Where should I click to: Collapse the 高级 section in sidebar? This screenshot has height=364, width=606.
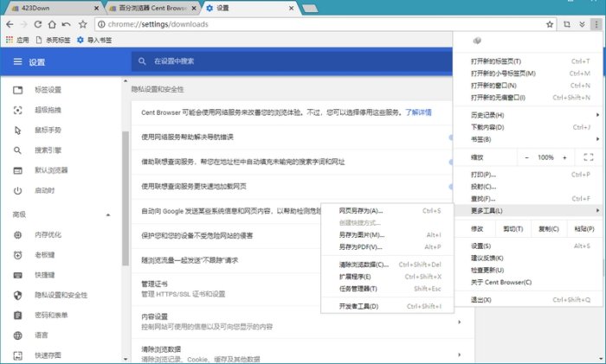click(x=108, y=214)
